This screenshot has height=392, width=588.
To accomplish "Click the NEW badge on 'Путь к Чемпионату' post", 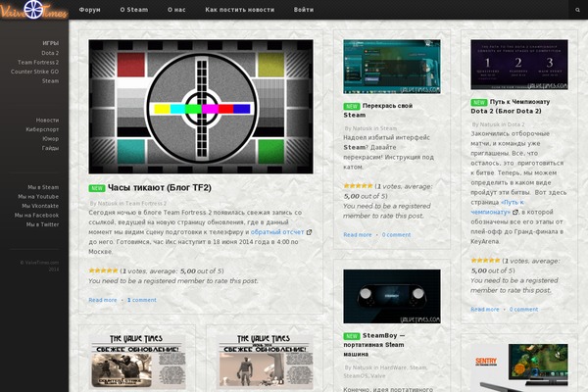I will tap(479, 102).
